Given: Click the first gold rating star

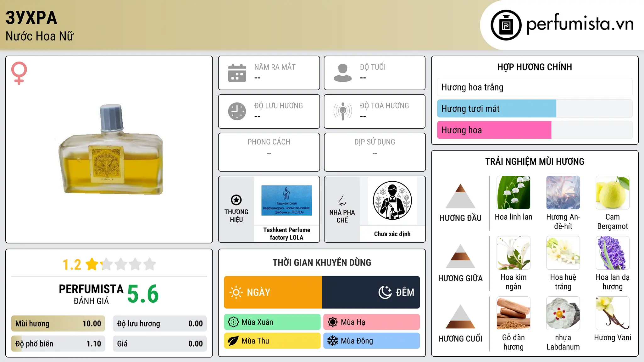Looking at the screenshot, I should pyautogui.click(x=92, y=264).
